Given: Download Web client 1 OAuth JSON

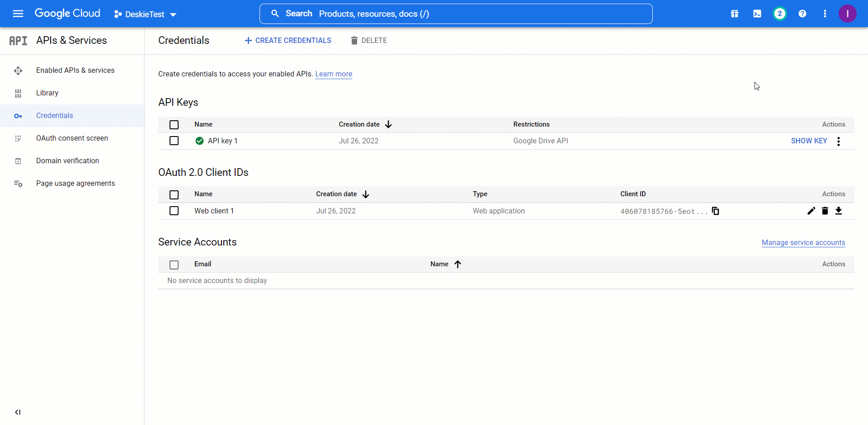Looking at the screenshot, I should (839, 211).
